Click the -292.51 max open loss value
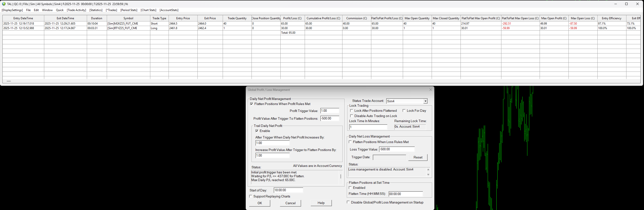The image size is (644, 210). (x=520, y=24)
